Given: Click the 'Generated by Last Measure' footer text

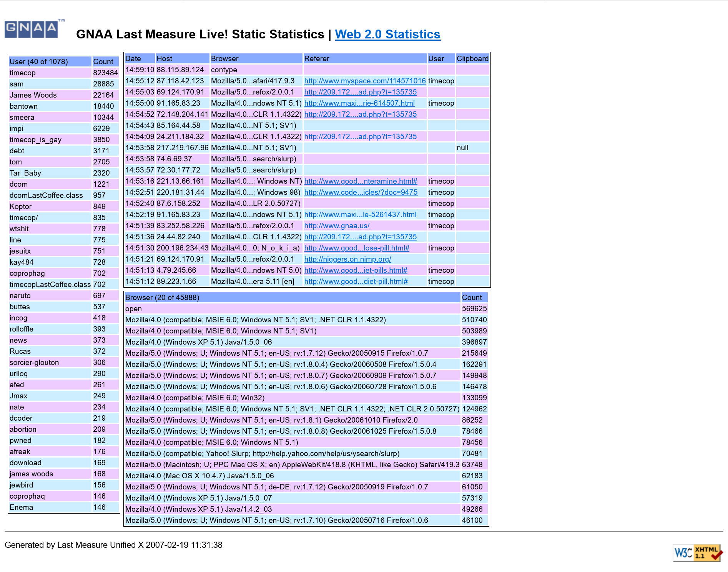Looking at the screenshot, I should (x=113, y=545).
